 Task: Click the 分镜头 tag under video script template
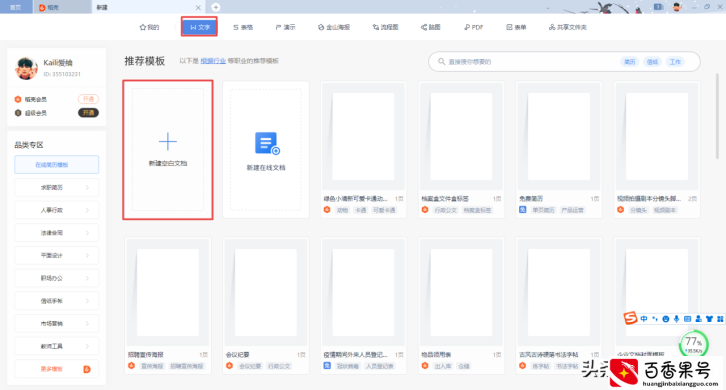[638, 210]
